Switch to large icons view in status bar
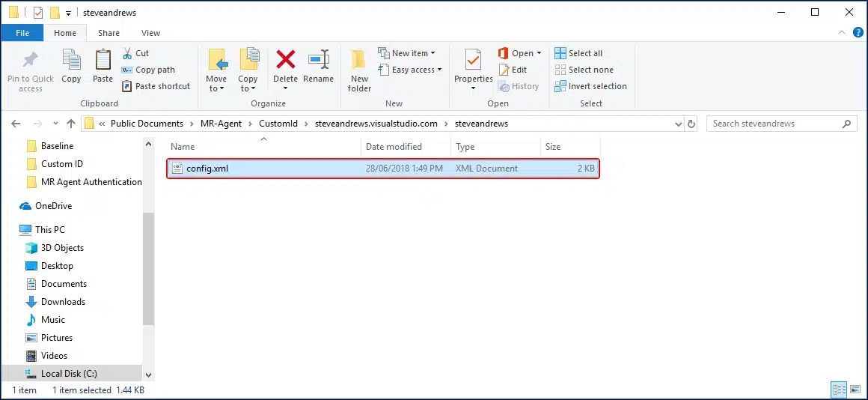 coord(855,390)
